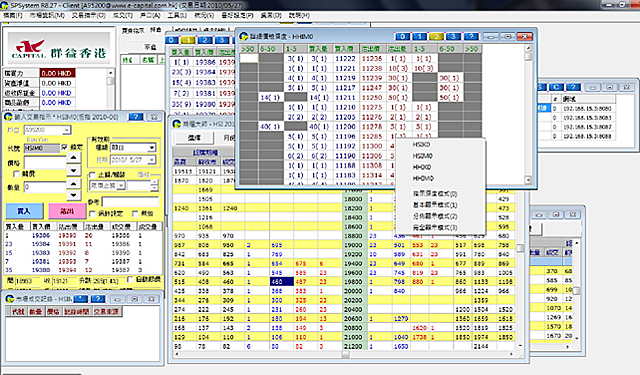Click the 月份 tab in options master window

point(229,138)
